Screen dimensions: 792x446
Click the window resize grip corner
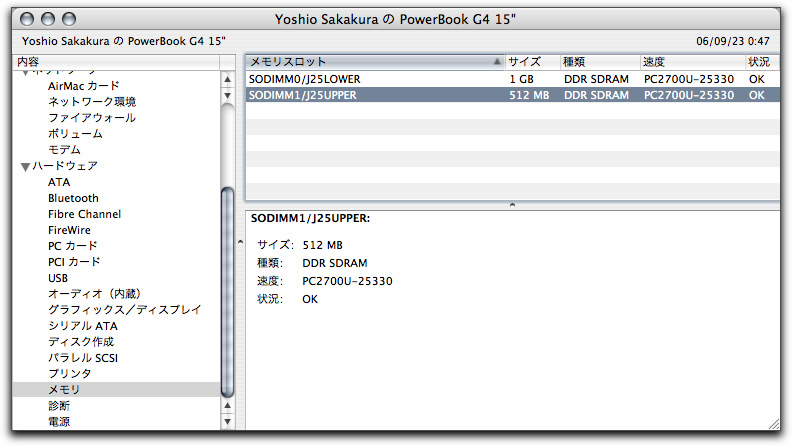773,433
